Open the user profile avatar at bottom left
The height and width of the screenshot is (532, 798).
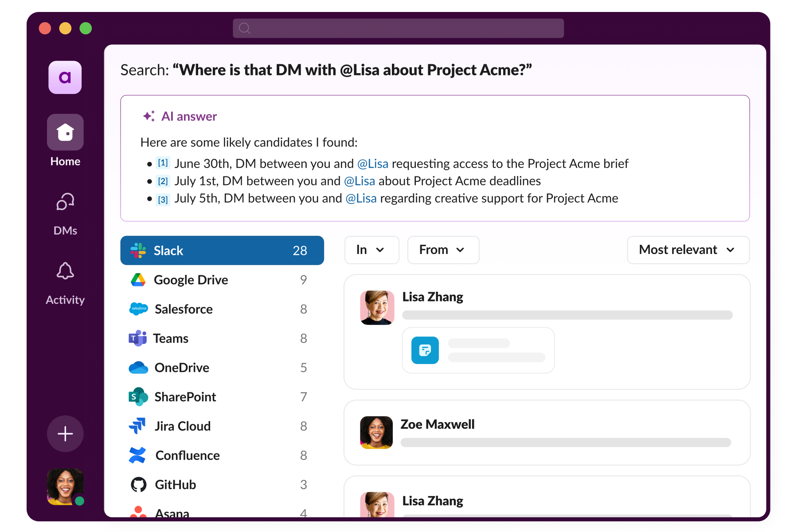point(65,486)
